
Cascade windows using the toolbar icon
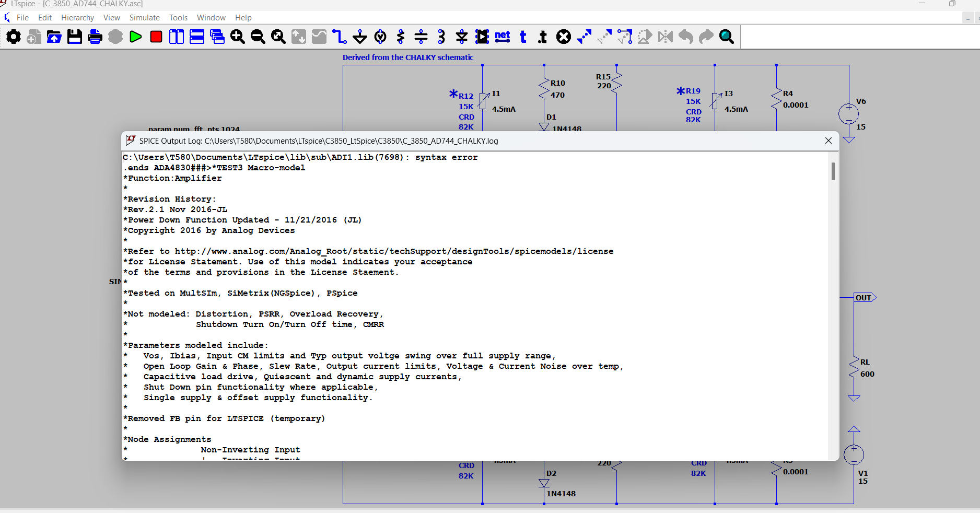(x=217, y=37)
